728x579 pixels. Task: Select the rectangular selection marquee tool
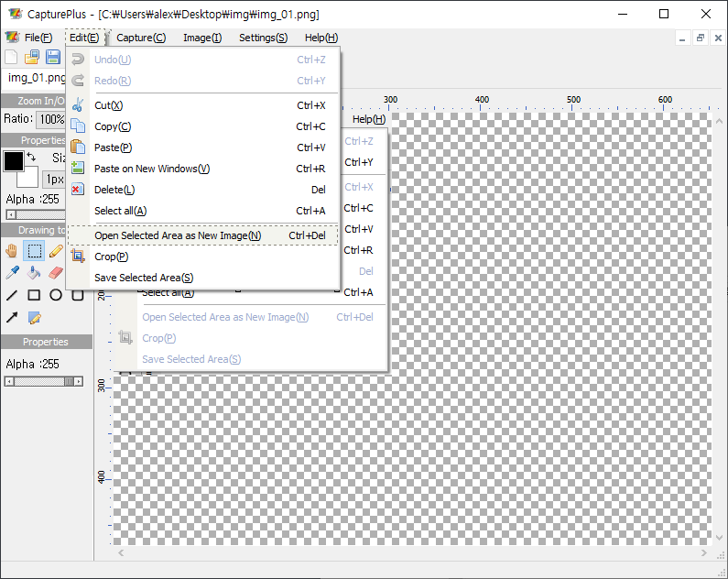click(x=34, y=250)
